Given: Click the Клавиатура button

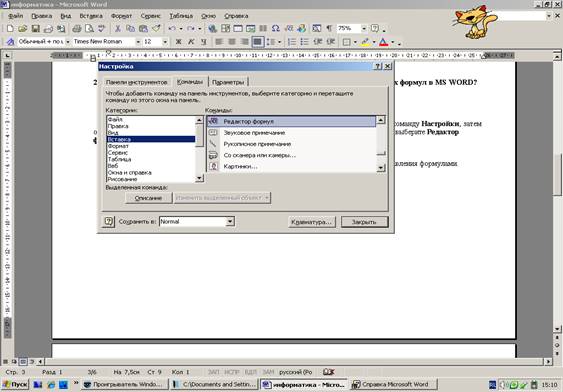Looking at the screenshot, I should pos(312,222).
